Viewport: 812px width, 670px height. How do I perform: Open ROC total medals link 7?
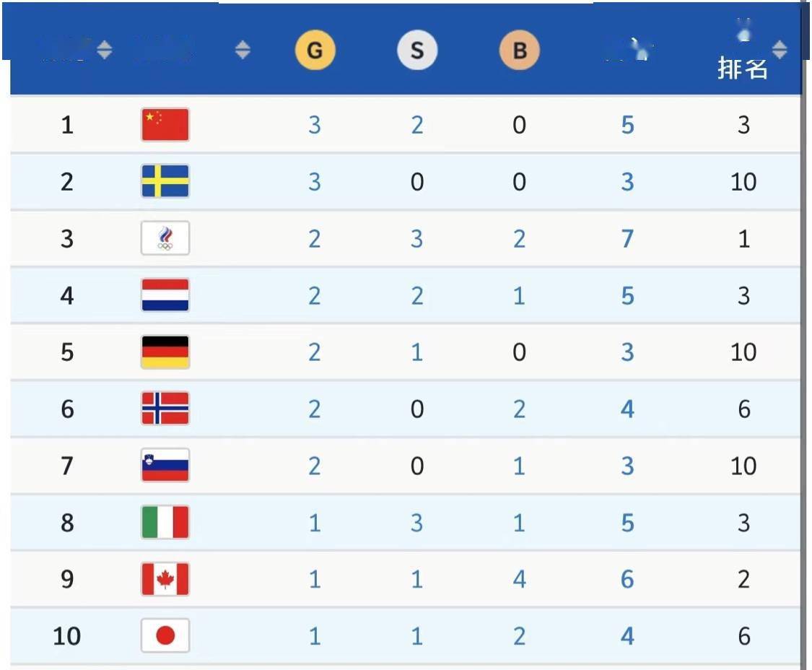click(x=628, y=239)
